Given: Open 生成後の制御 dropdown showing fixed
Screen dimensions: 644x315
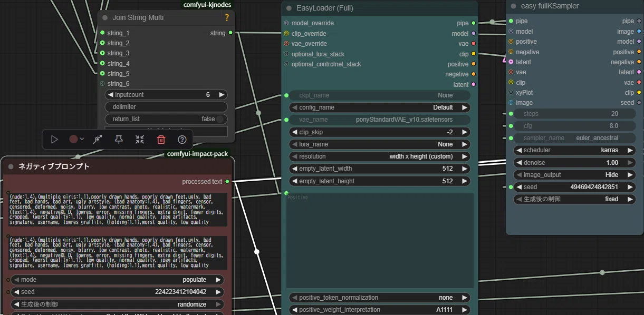Looking at the screenshot, I should 574,199.
